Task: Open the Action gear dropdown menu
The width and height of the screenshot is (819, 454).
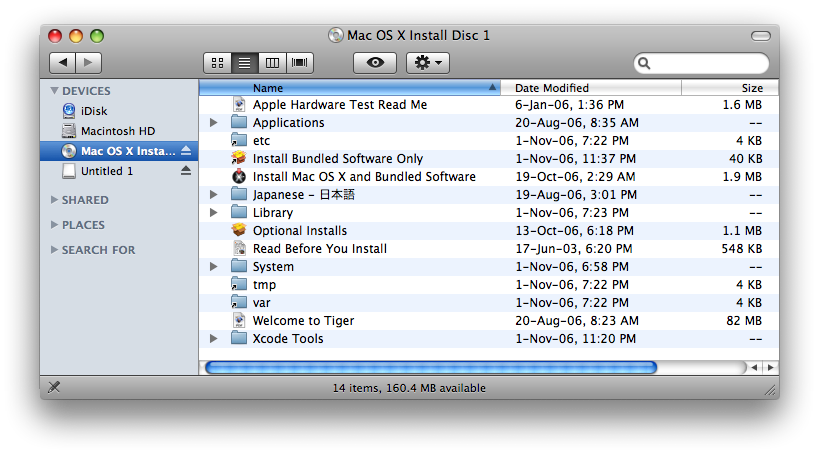Action: (428, 62)
